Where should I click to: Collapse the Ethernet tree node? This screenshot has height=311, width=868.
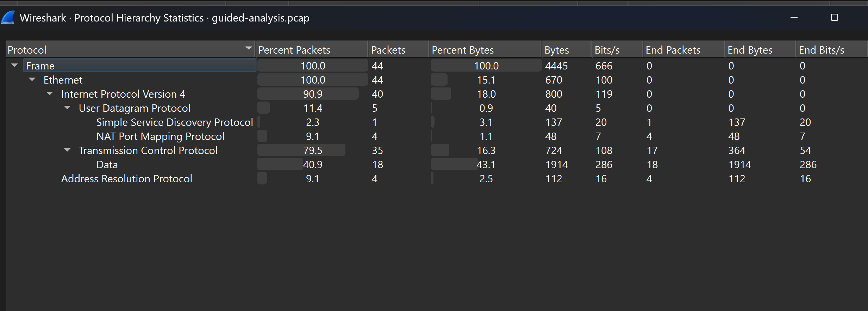click(x=32, y=79)
